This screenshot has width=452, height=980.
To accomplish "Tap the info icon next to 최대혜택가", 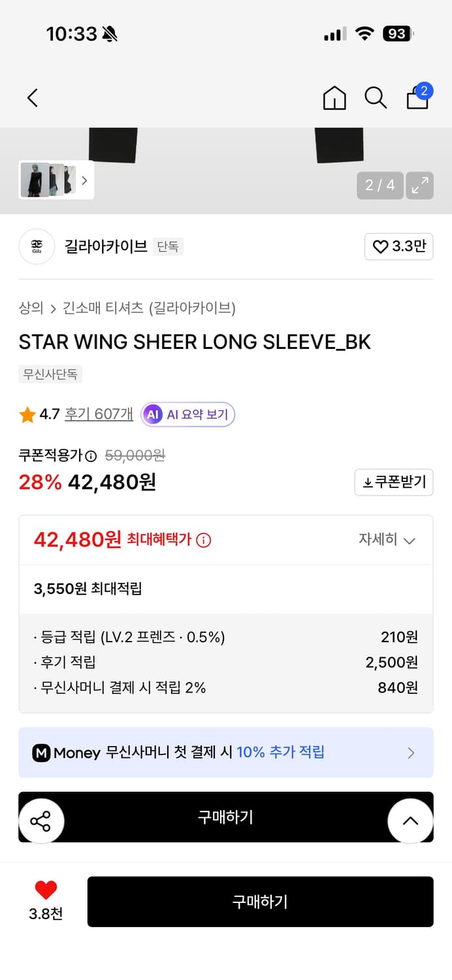I will coord(202,540).
